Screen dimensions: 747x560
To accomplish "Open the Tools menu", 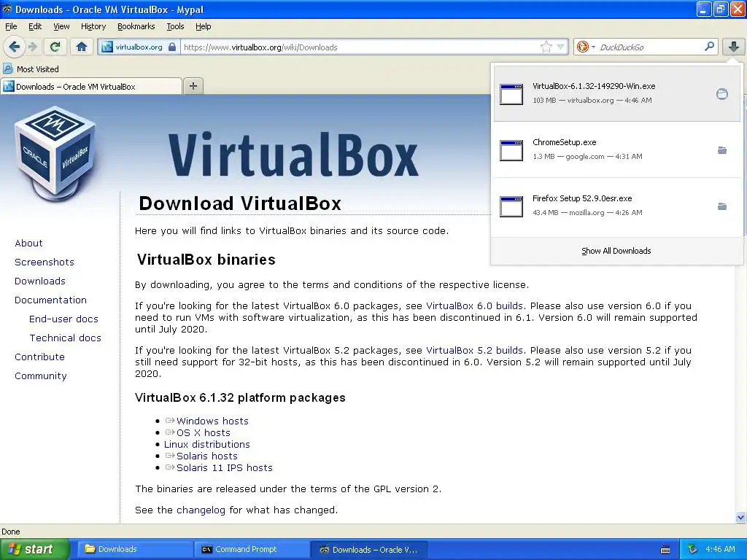I will click(175, 26).
